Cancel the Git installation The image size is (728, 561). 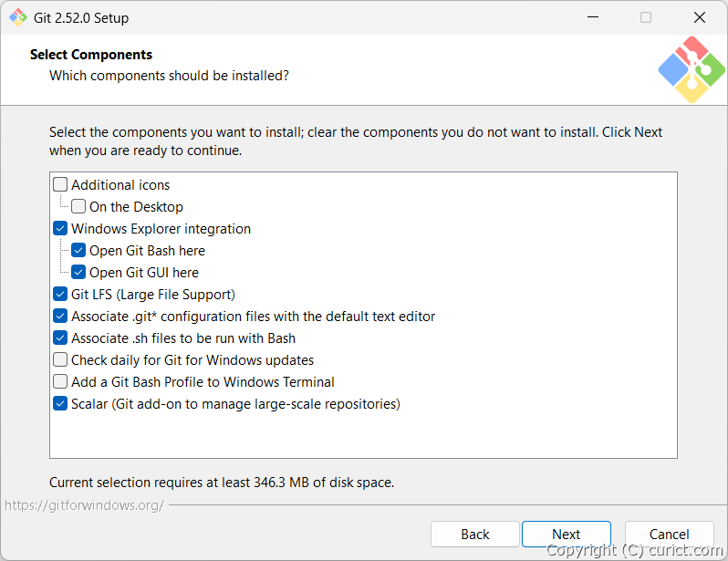(x=669, y=535)
